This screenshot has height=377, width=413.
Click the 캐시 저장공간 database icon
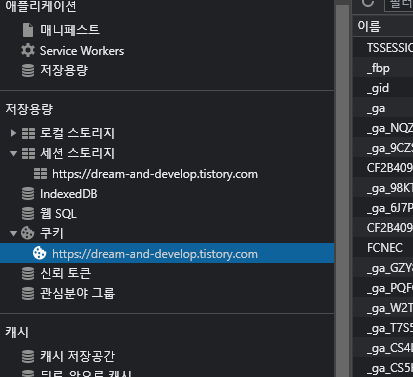28,356
